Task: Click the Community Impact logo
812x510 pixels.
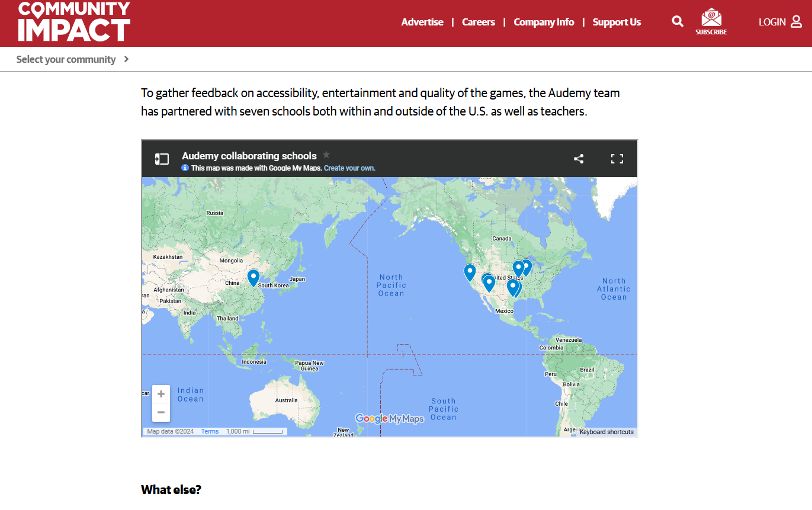Action: coord(74,21)
